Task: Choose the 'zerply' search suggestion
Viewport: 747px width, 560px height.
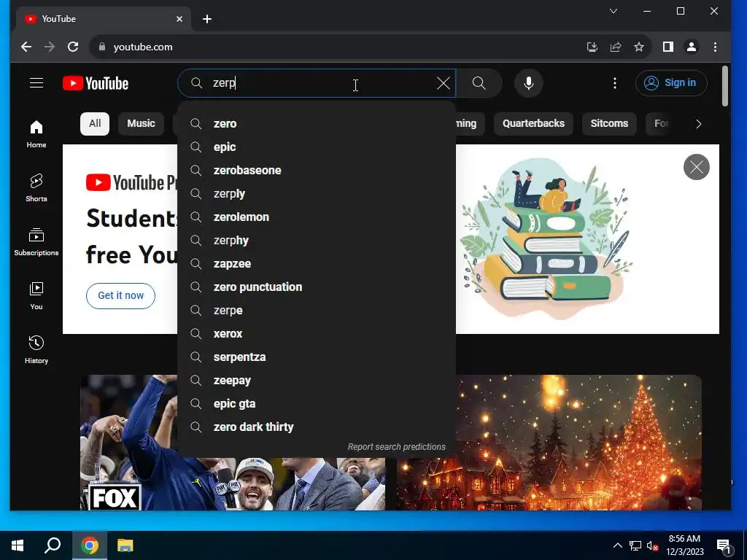Action: [317, 194]
